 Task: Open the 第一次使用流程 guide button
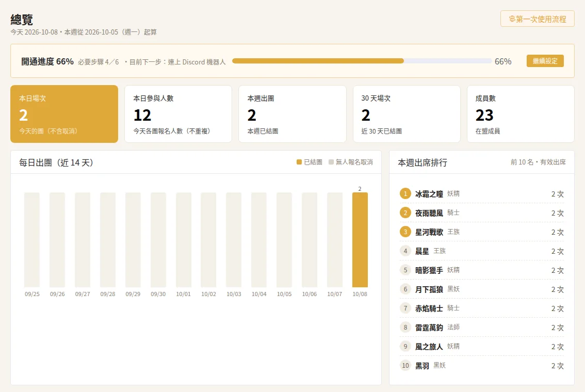(x=537, y=19)
